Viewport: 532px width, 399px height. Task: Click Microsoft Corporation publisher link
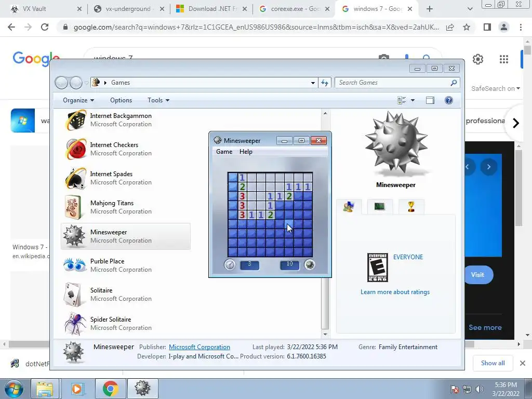tap(199, 347)
